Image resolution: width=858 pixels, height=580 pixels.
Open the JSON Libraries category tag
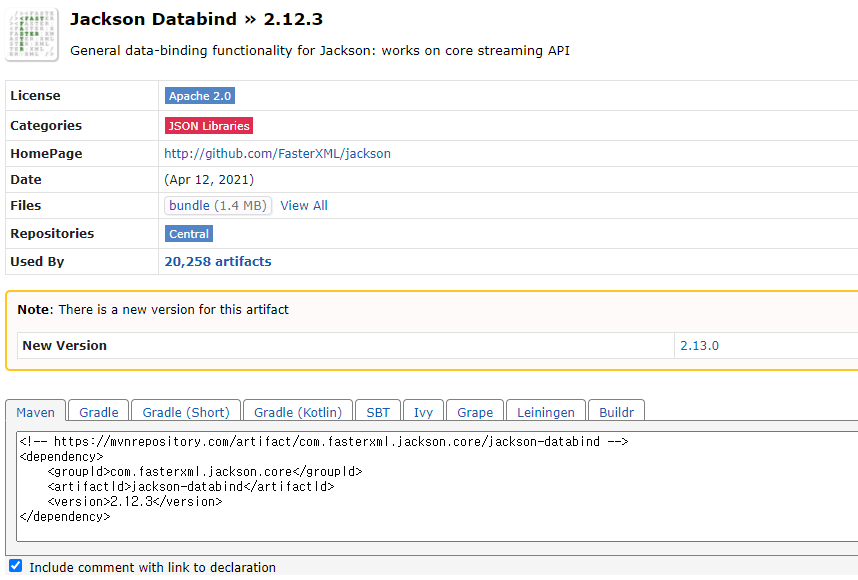pyautogui.click(x=208, y=126)
